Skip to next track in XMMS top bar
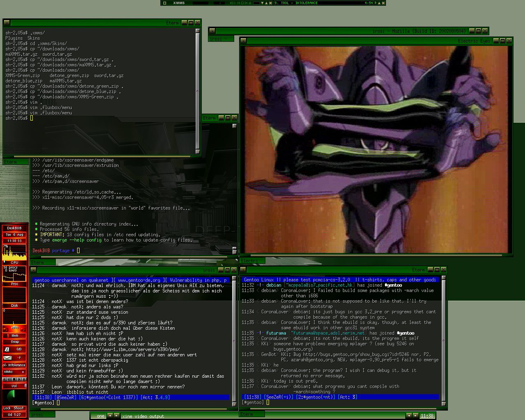The height and width of the screenshot is (420, 525). 246,3
